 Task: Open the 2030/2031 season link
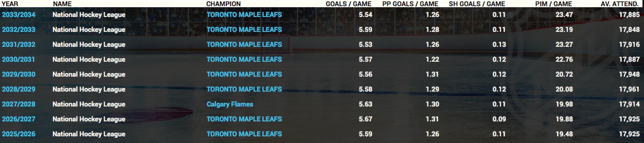pos(19,59)
